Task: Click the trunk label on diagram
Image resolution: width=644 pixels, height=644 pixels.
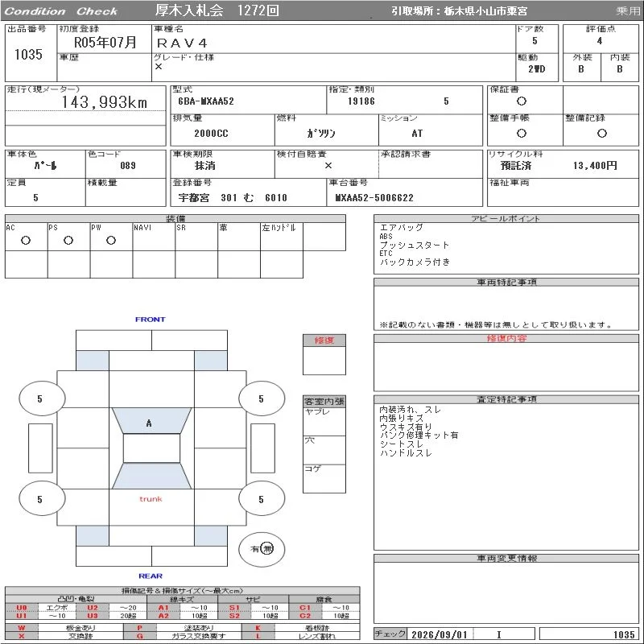Action: tap(151, 499)
